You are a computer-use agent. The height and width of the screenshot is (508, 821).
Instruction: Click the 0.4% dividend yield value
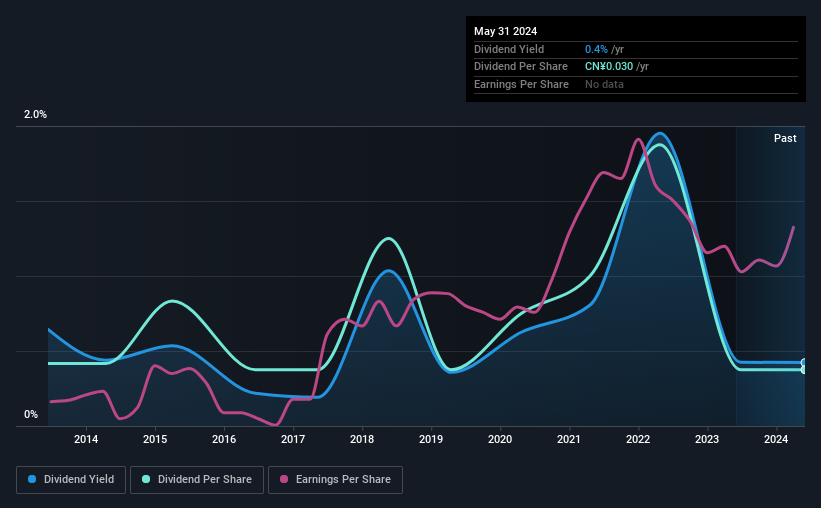[x=596, y=49]
